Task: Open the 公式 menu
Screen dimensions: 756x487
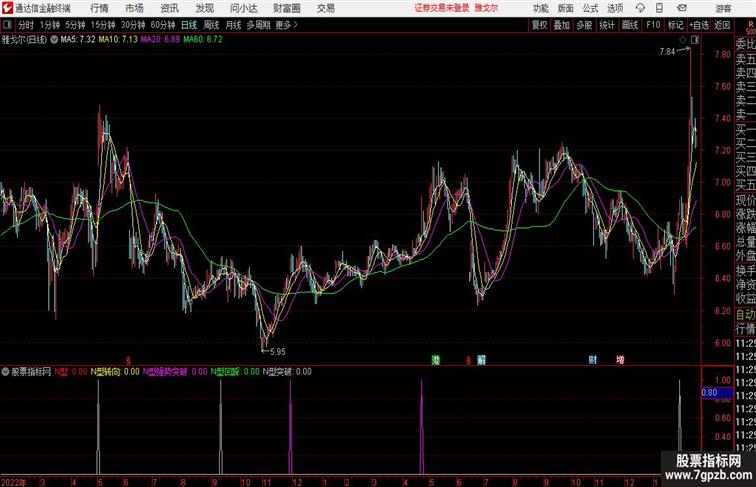Action: coord(590,8)
